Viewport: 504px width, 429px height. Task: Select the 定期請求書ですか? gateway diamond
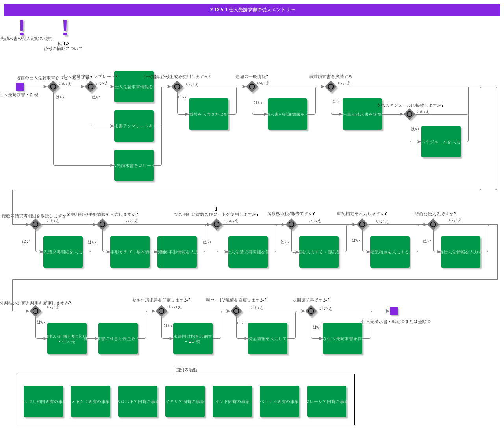click(311, 311)
